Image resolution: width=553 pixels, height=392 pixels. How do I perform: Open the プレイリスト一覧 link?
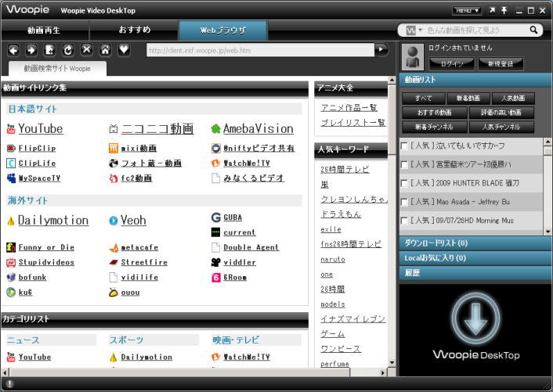pos(353,123)
